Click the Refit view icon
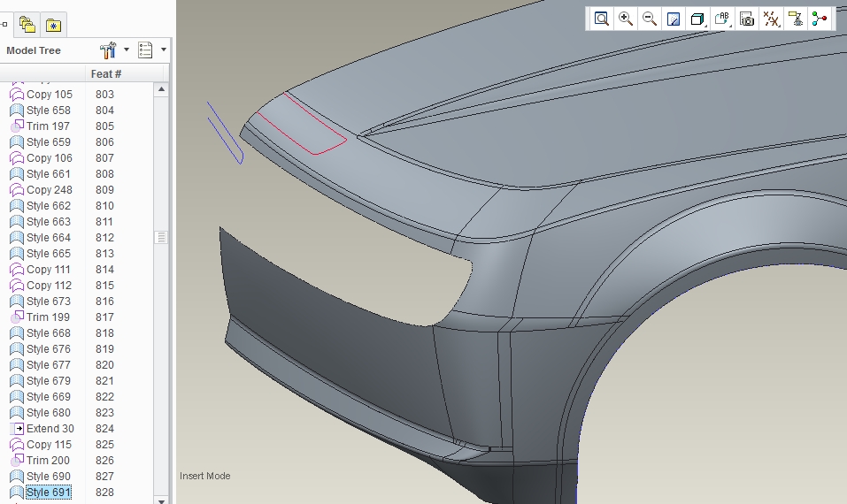The image size is (847, 504). click(601, 19)
